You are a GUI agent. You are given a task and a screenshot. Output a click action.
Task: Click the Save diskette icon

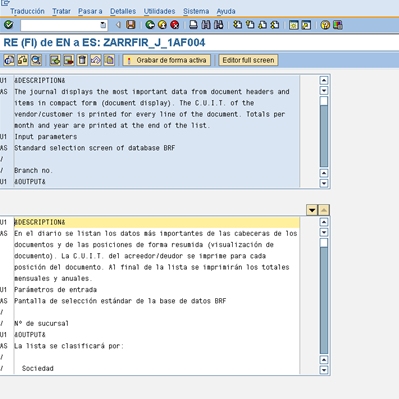(x=131, y=25)
